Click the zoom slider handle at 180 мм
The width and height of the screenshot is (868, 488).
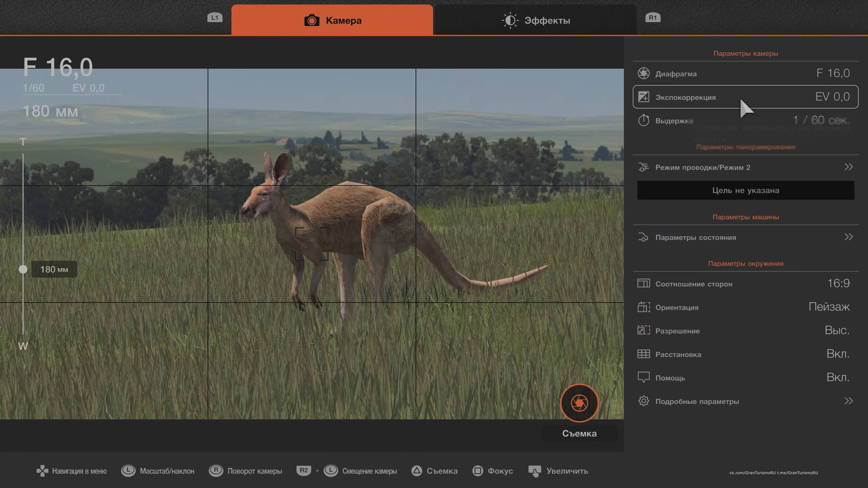(23, 269)
